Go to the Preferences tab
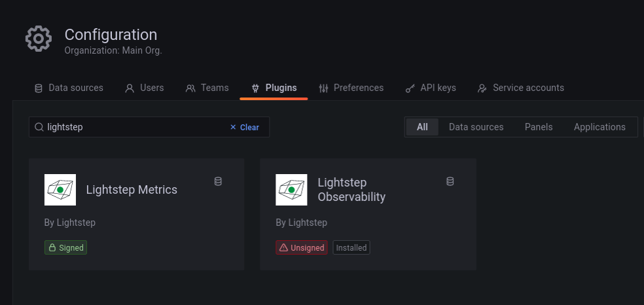644x305 pixels. pyautogui.click(x=351, y=88)
